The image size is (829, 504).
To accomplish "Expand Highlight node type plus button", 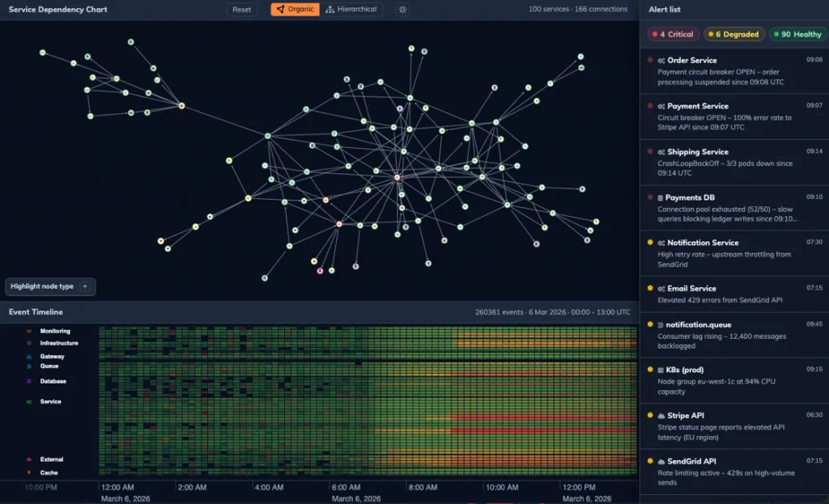I will click(x=84, y=286).
